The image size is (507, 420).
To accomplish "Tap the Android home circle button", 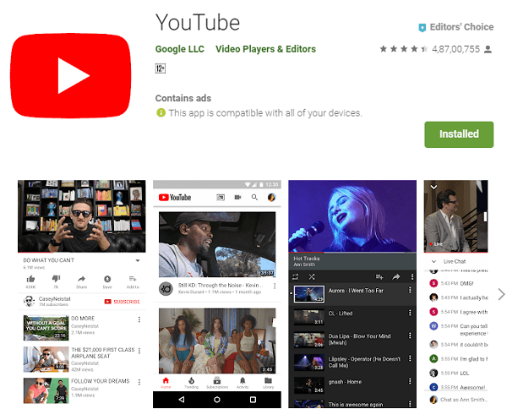I will click(x=217, y=400).
